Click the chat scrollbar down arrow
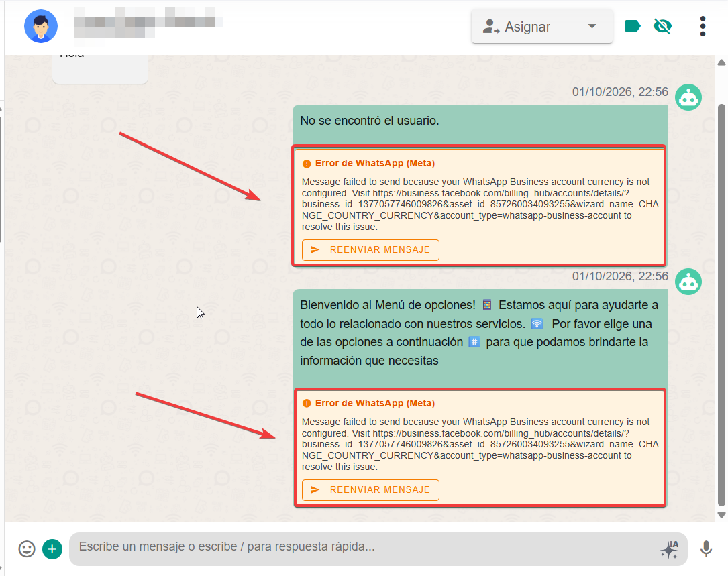Image resolution: width=728 pixels, height=576 pixels. (721, 514)
